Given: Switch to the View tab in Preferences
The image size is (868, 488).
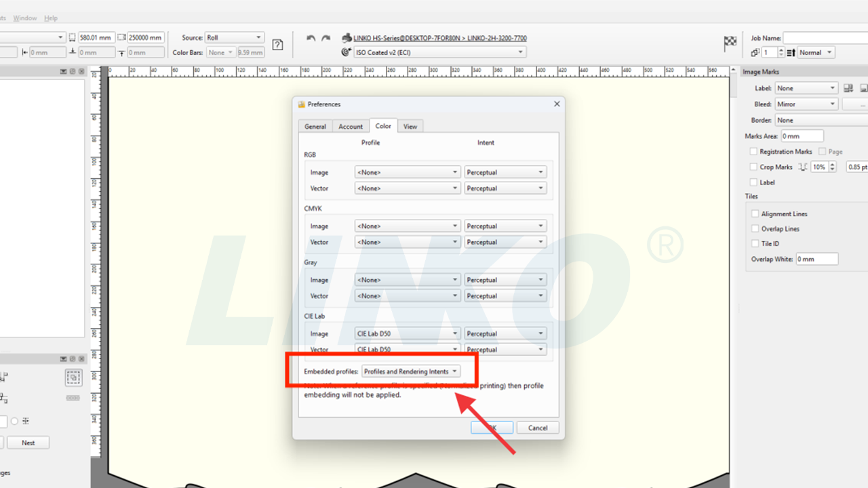Looking at the screenshot, I should 410,126.
